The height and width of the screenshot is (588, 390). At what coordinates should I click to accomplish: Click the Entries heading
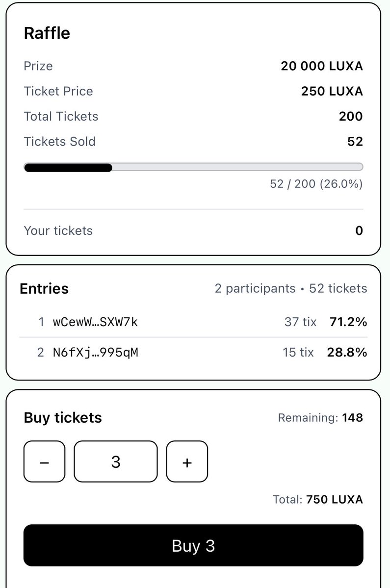click(x=44, y=288)
